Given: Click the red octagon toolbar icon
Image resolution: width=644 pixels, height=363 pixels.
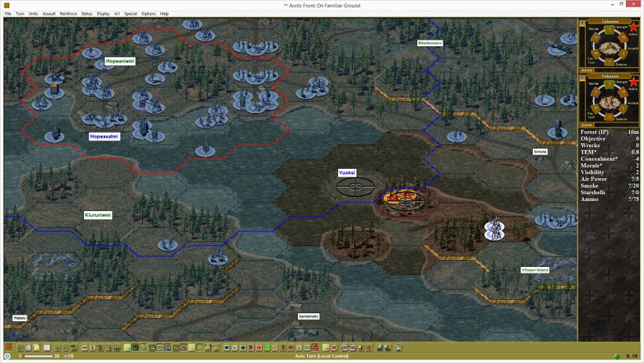Looking at the screenshot, I should point(251,348).
